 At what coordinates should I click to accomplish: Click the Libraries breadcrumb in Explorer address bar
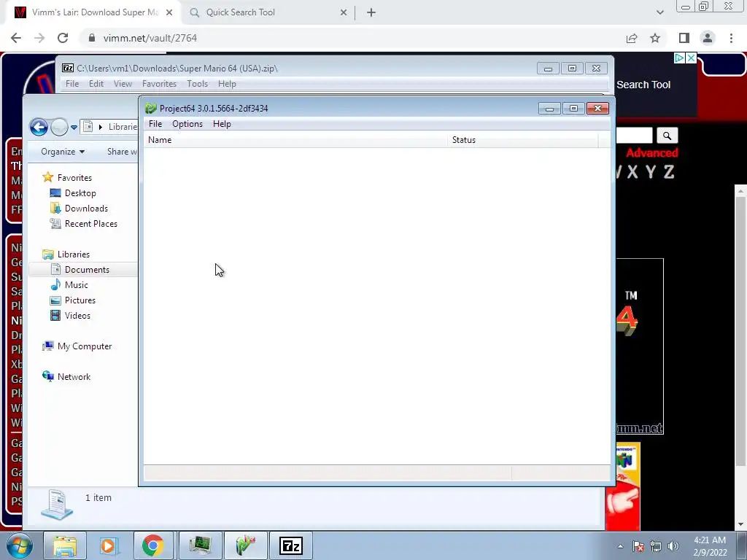coord(123,127)
